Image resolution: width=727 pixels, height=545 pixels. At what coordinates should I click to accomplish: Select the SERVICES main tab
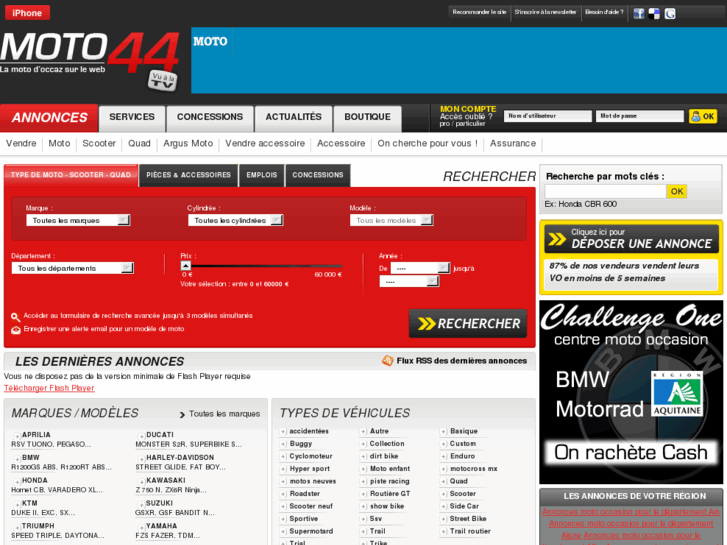coord(132,117)
